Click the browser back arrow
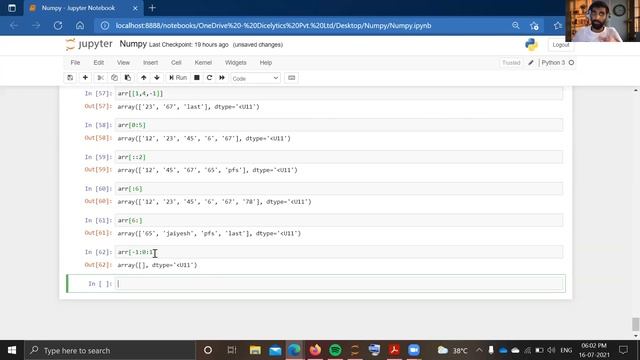 pyautogui.click(x=14, y=25)
